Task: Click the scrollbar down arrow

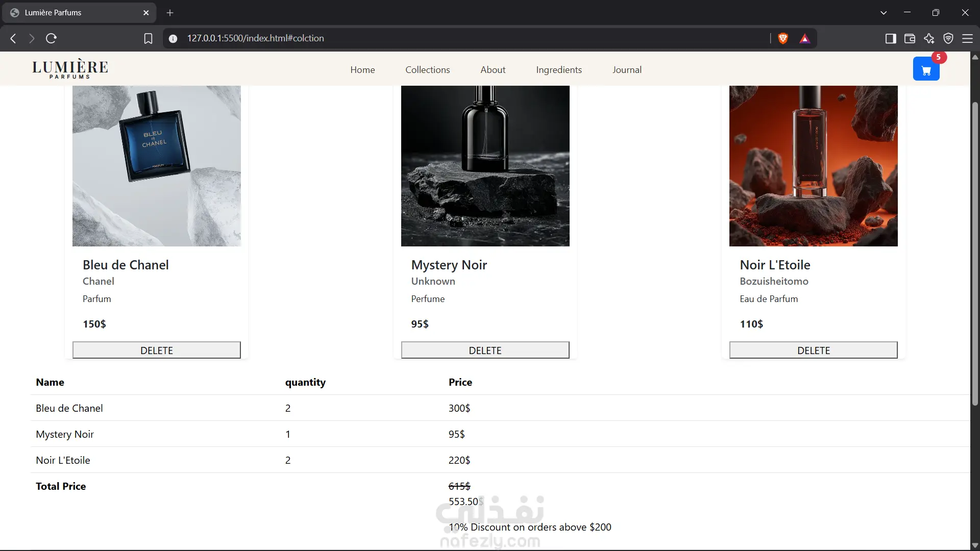Action: [975, 545]
